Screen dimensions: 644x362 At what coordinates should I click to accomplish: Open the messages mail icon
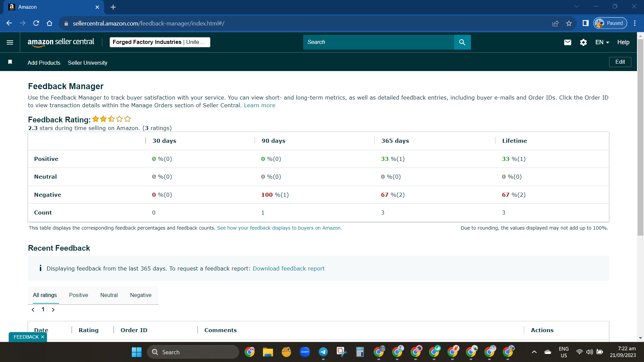(x=568, y=42)
